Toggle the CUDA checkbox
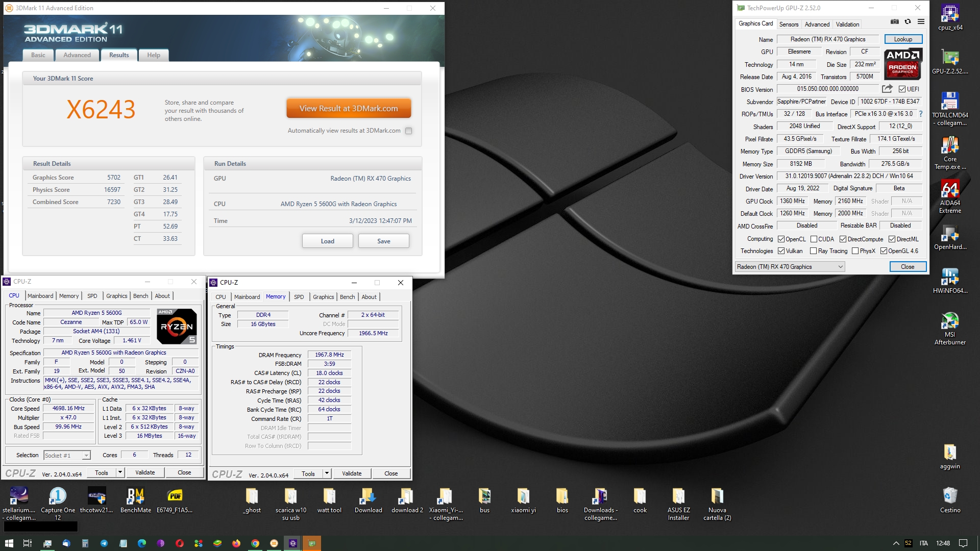The image size is (980, 551). 814,239
